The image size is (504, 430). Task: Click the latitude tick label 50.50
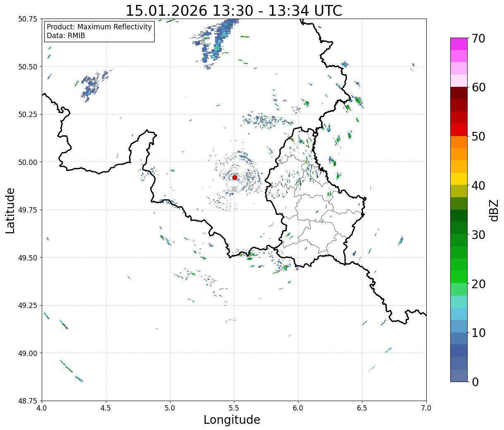28,67
